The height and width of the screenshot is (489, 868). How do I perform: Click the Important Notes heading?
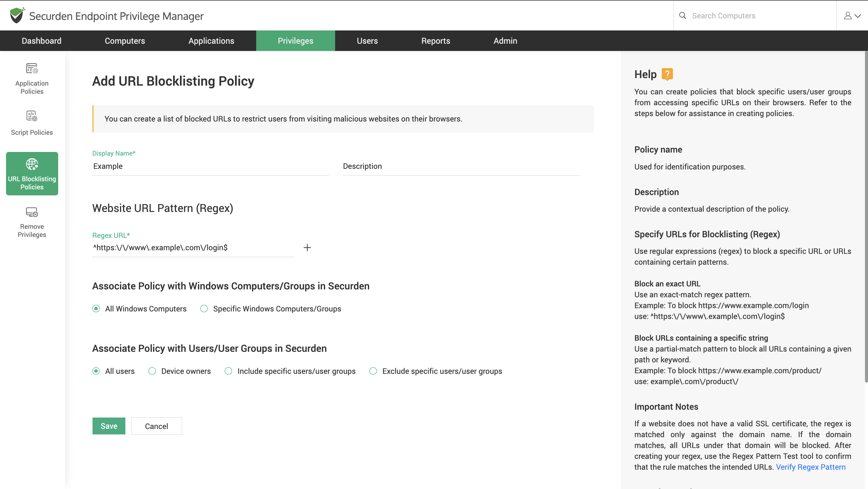pos(666,407)
